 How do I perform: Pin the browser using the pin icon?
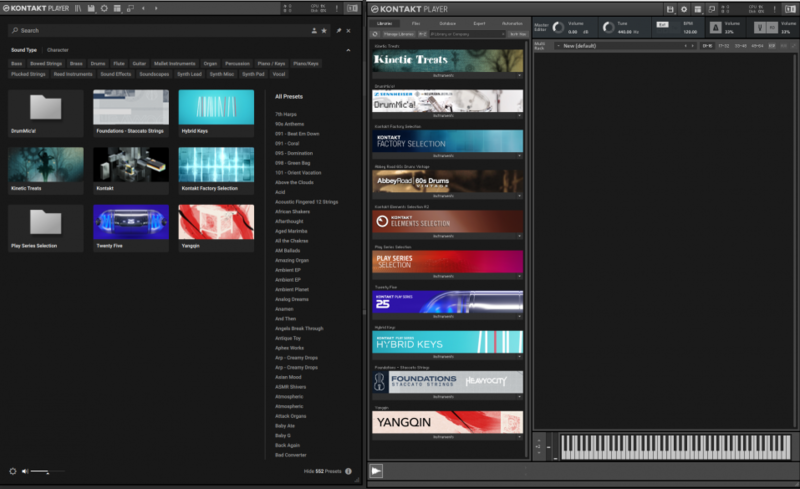click(x=339, y=31)
